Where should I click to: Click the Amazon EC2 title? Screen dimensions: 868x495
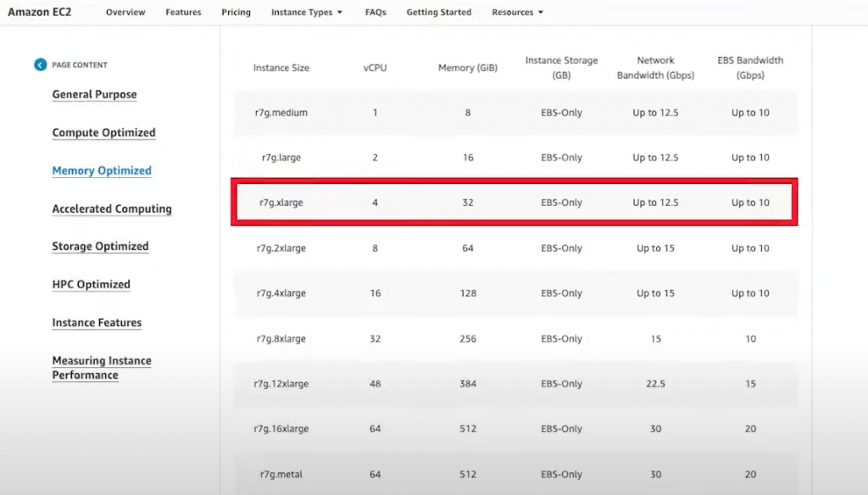(x=39, y=12)
